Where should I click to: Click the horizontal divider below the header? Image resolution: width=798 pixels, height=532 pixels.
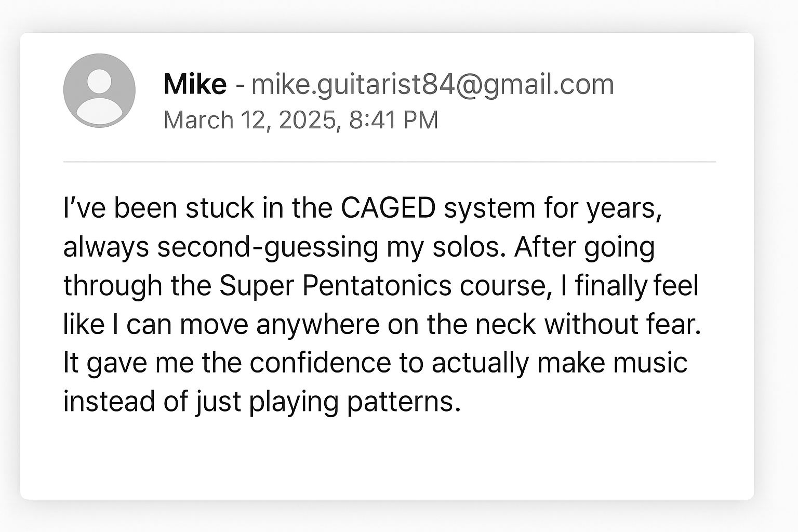pos(390,162)
